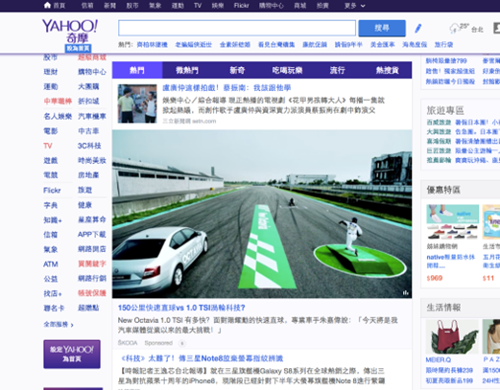Open the 流行 tab
Viewport: 500px width, 390px height.
pos(337,70)
